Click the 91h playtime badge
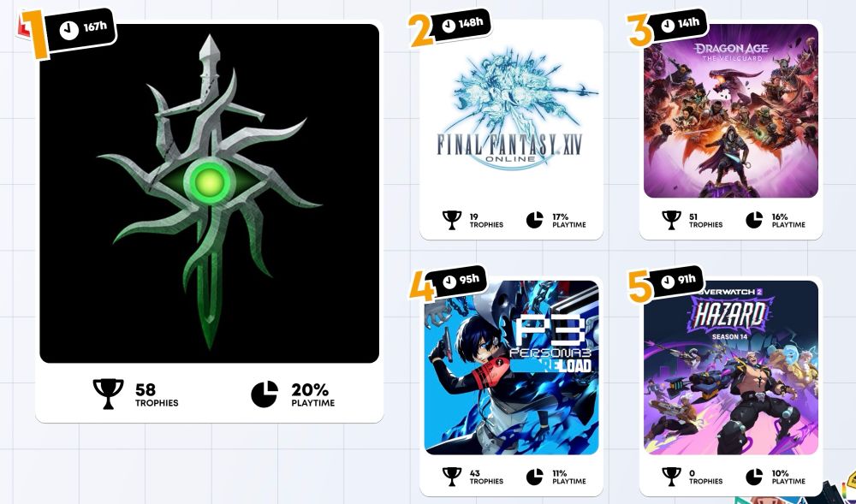The height and width of the screenshot is (504, 856). click(x=677, y=281)
